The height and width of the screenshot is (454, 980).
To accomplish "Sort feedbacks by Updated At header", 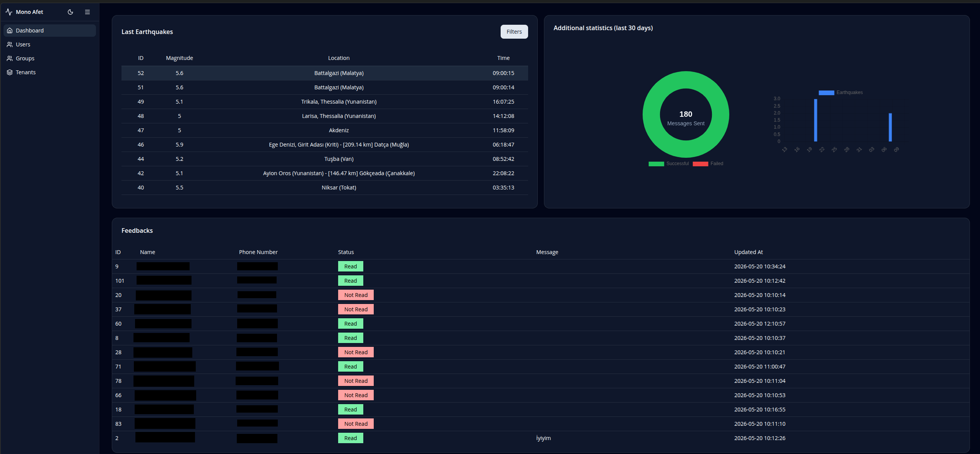I will [748, 252].
